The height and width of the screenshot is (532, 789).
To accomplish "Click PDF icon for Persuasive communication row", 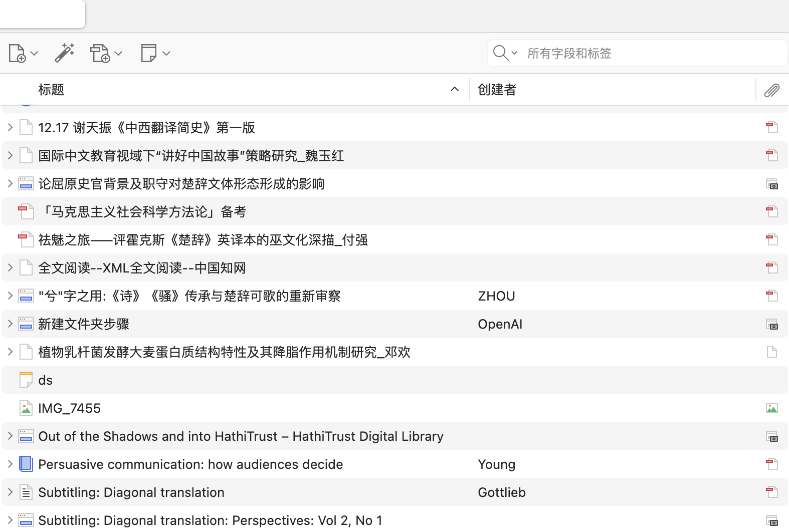I will click(771, 464).
